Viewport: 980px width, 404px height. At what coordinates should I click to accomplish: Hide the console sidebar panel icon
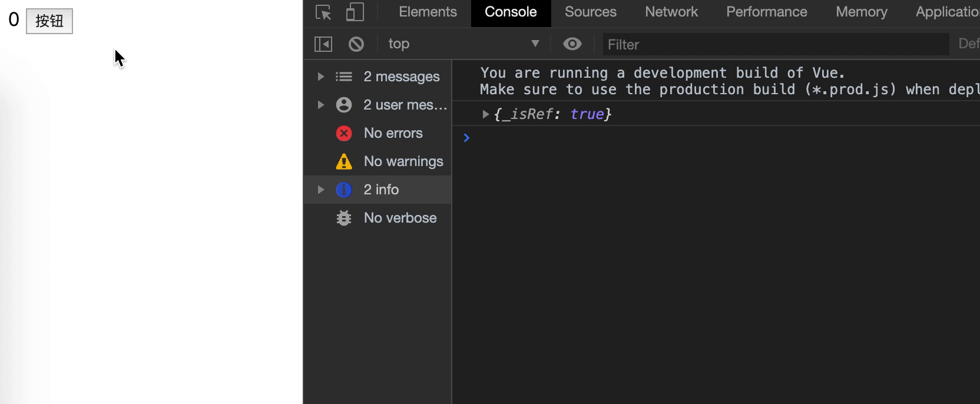pos(323,44)
